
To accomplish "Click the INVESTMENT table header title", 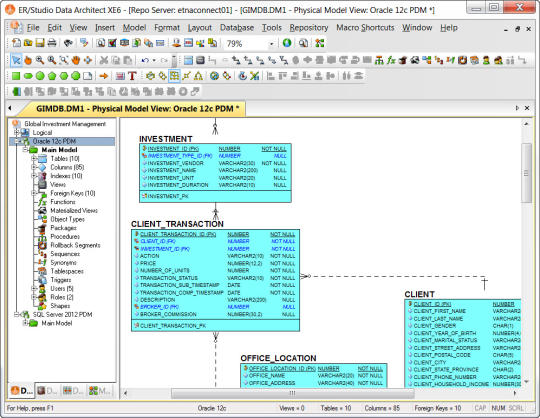I will tap(166, 139).
